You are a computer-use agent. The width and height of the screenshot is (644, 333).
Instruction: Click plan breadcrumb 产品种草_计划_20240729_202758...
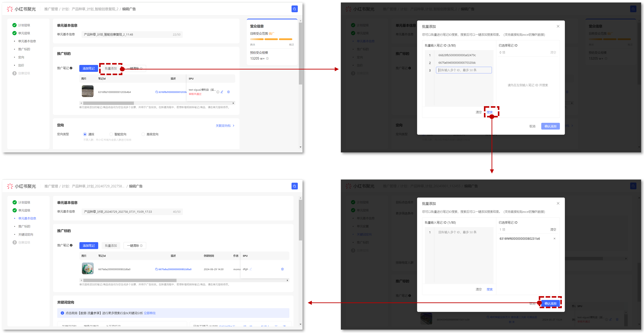coord(93,186)
